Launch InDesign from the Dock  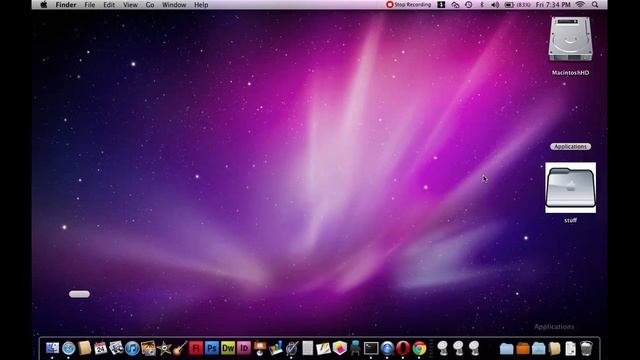click(244, 348)
